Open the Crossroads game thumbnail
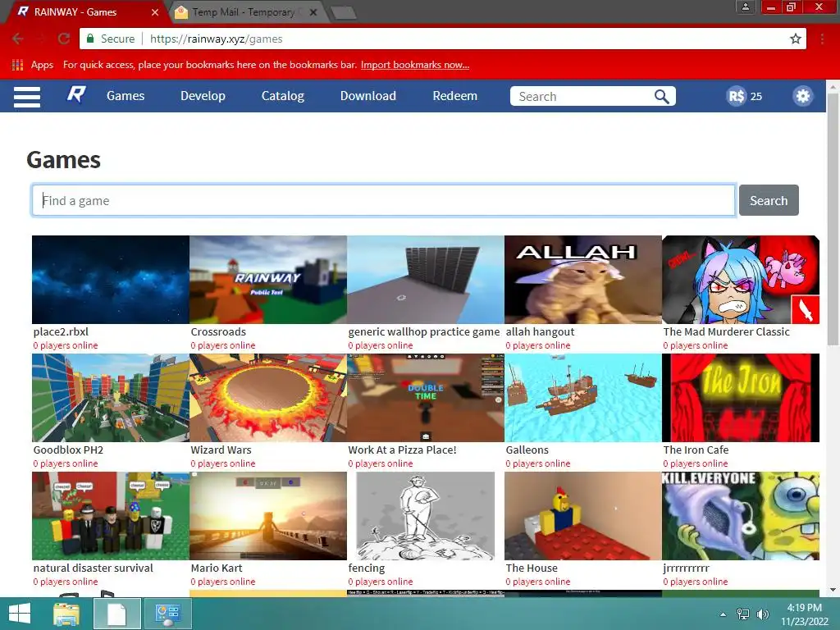This screenshot has height=630, width=840. [268, 280]
